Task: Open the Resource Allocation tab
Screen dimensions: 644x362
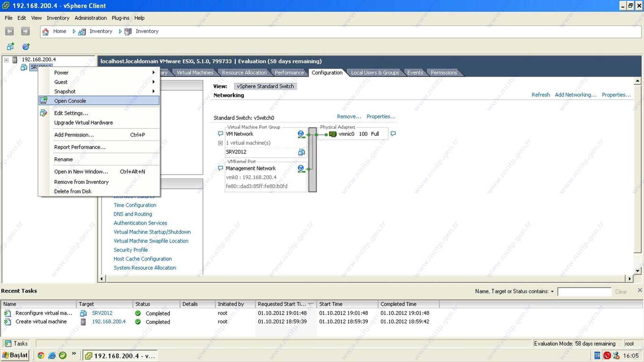Action: (x=244, y=72)
